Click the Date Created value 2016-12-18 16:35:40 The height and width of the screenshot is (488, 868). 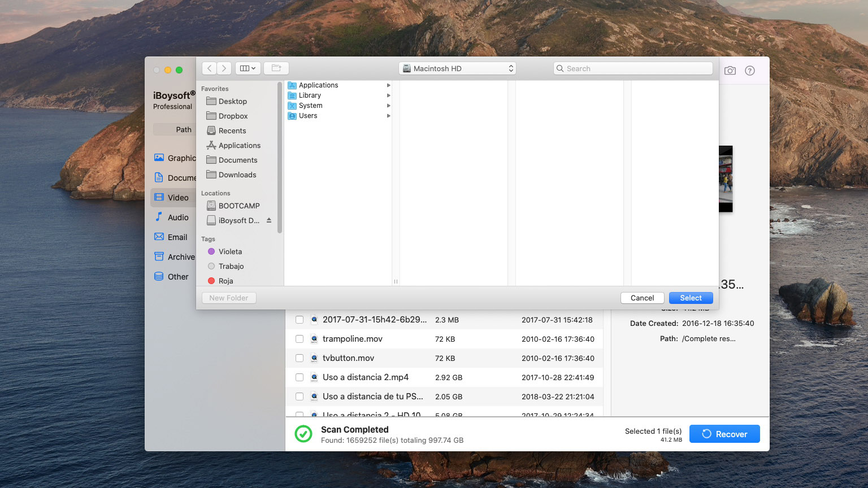point(718,324)
